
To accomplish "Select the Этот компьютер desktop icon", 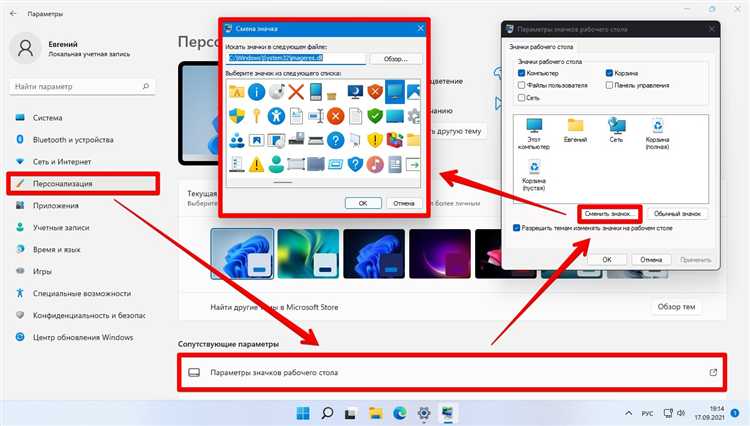I will click(x=534, y=134).
